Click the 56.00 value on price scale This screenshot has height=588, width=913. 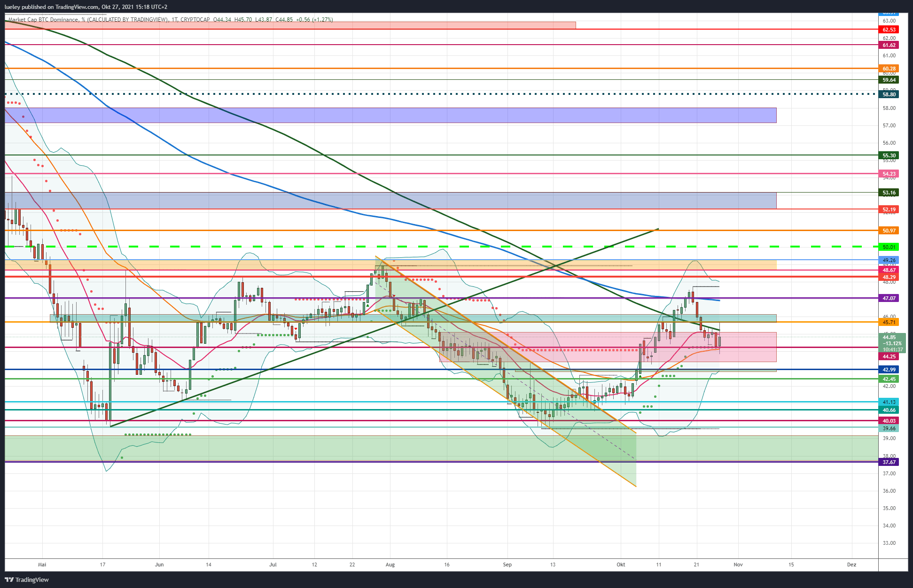(x=889, y=143)
